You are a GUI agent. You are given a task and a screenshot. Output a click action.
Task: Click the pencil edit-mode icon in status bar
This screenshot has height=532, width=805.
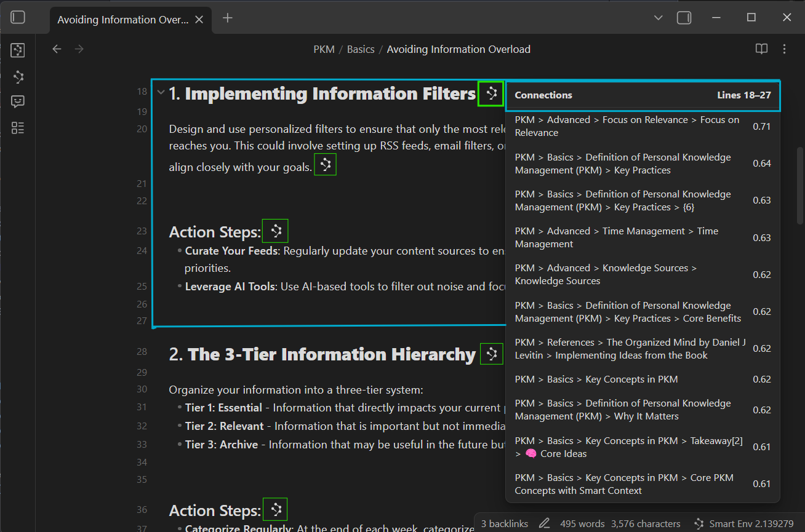tap(544, 523)
